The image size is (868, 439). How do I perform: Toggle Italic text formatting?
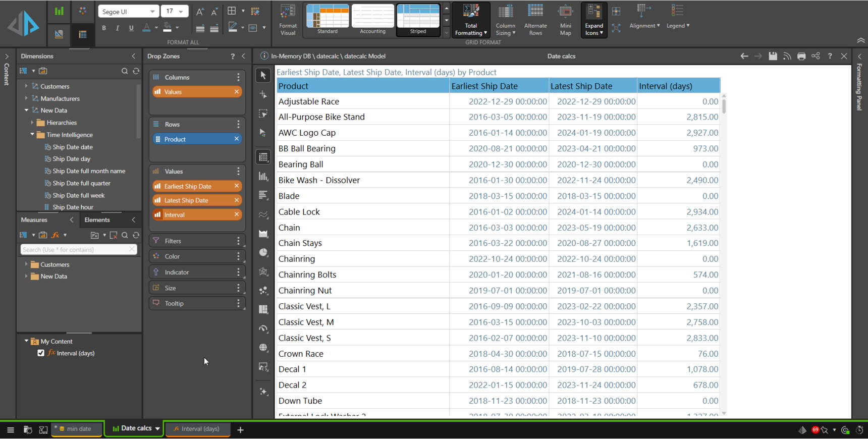click(x=118, y=28)
